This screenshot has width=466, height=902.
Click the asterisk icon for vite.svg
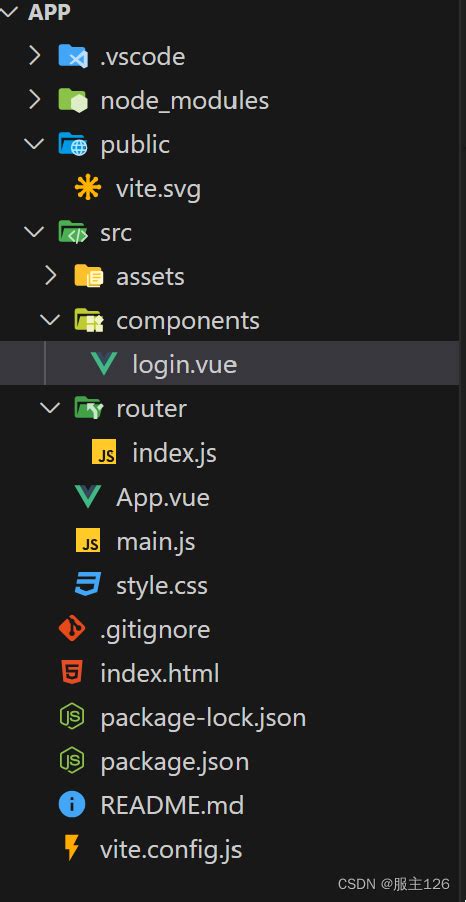[88, 188]
